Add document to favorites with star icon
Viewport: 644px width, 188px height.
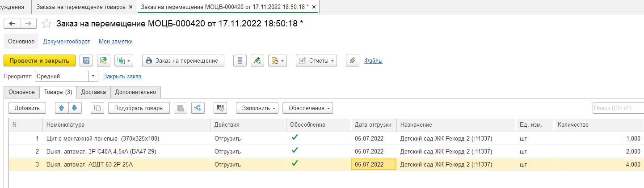tap(47, 24)
